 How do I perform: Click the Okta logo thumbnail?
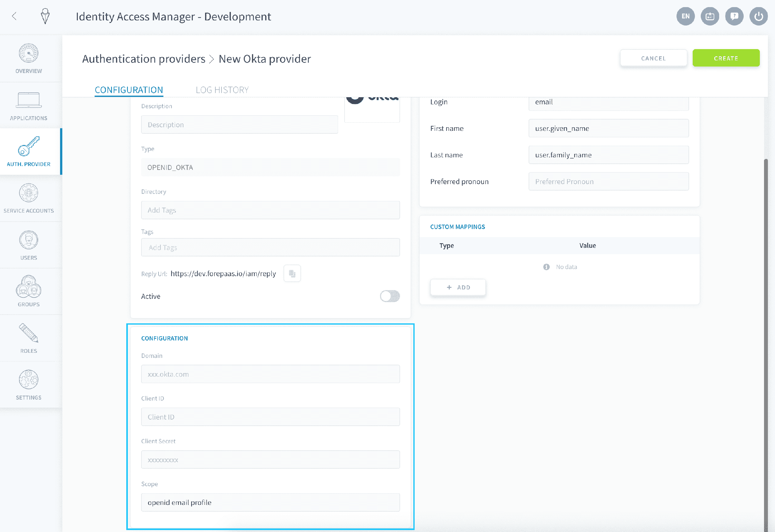coord(372,110)
